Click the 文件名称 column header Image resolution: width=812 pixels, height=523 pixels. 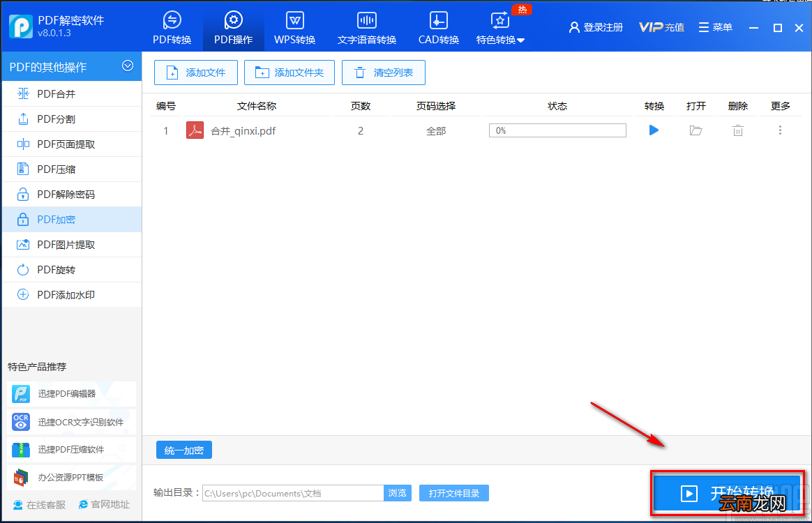(x=256, y=106)
